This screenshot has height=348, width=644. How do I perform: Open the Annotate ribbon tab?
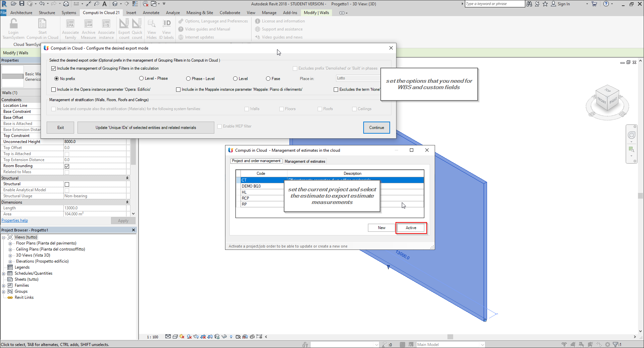coord(151,13)
